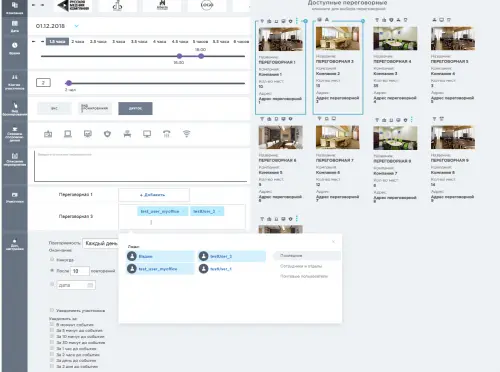Pick user Вадим in the popup list
The image size is (500, 372).
160,256
